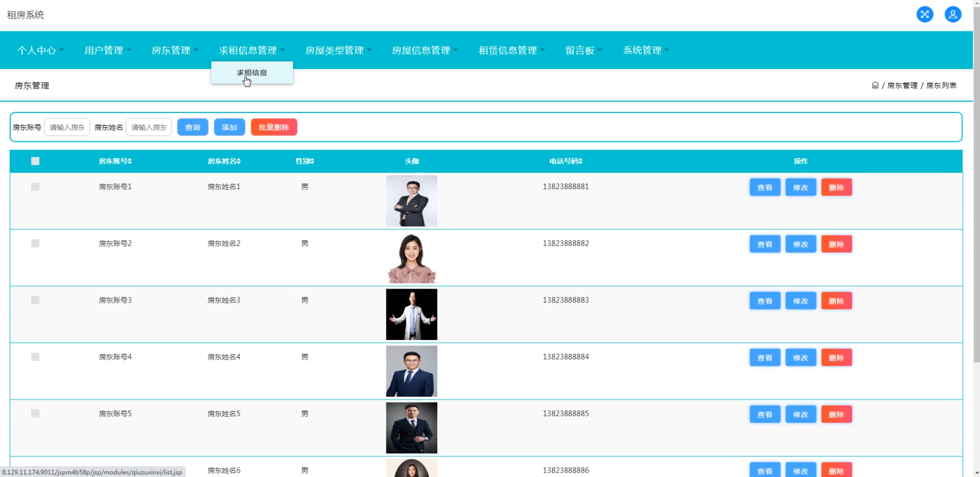The width and height of the screenshot is (980, 477).
Task: Expand the 求租信息管理 dropdown menu
Action: 252,50
